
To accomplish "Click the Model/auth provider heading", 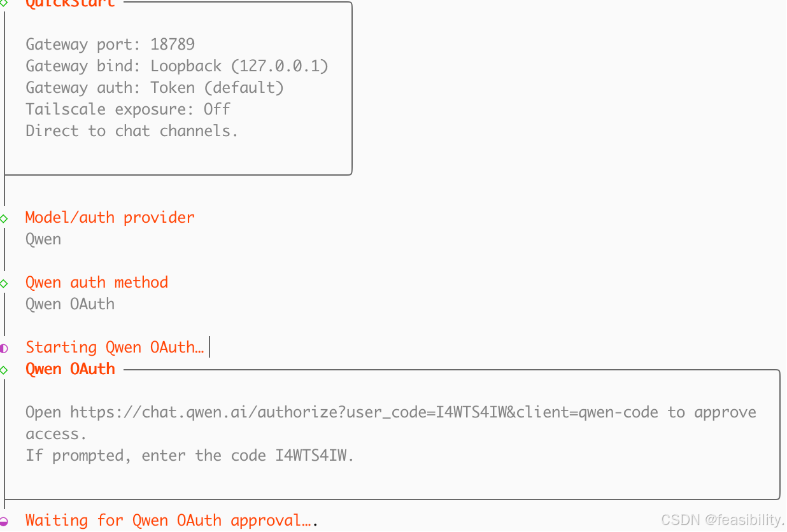I will [110, 218].
